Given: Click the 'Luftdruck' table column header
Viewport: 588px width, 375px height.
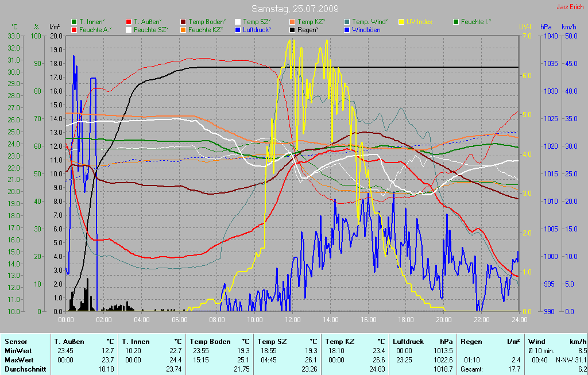Looking at the screenshot, I should point(408,342).
